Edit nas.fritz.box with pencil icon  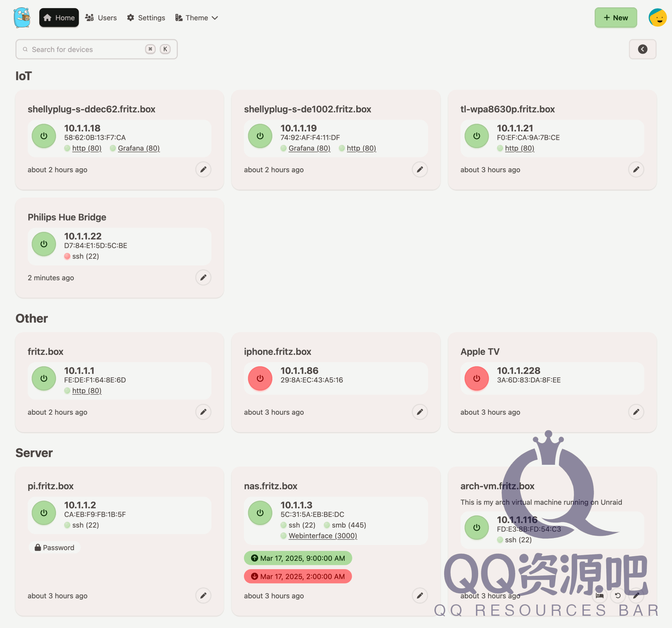click(420, 595)
